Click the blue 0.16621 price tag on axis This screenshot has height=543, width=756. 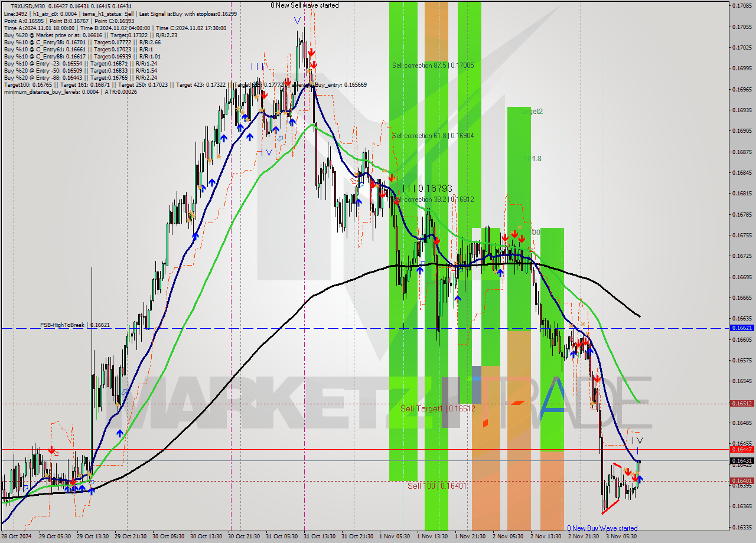point(742,328)
